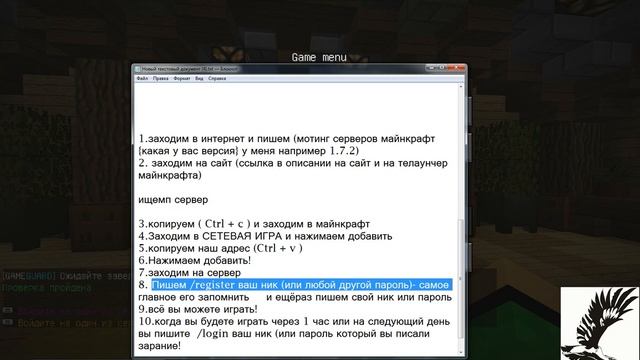Open the Правка menu

pyautogui.click(x=160, y=78)
